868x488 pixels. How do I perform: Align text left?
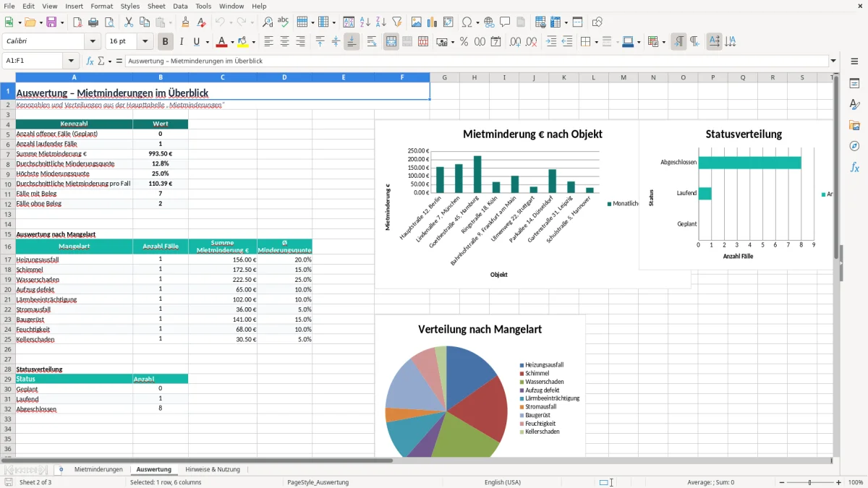tap(268, 42)
